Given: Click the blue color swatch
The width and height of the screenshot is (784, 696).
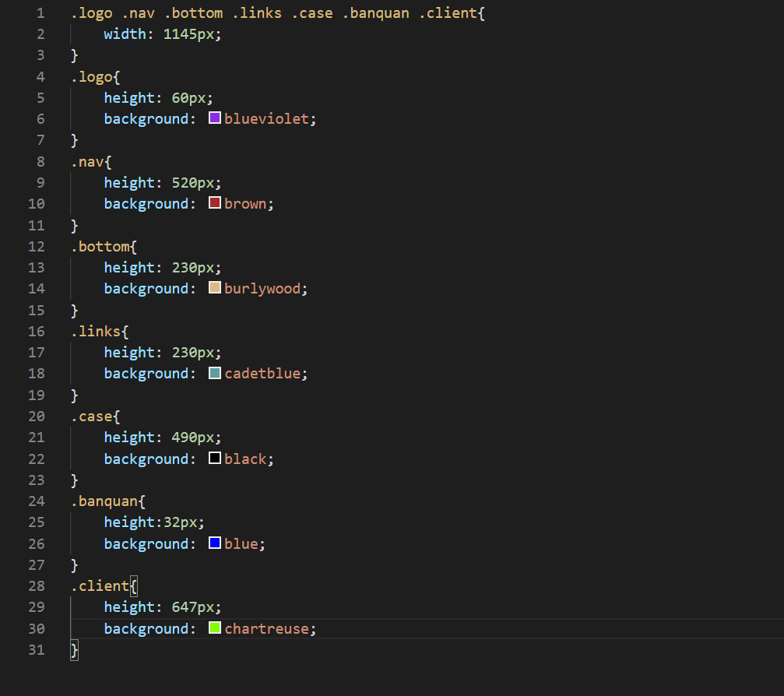Looking at the screenshot, I should [x=215, y=543].
